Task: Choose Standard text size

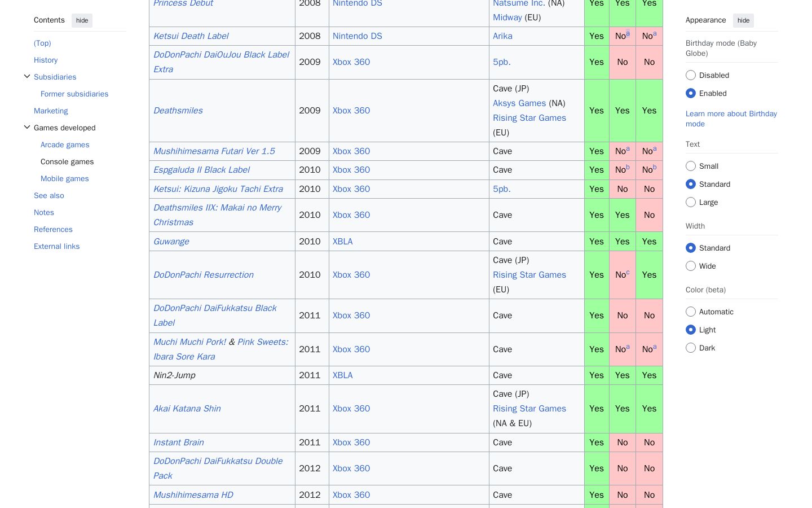Action: click(691, 184)
